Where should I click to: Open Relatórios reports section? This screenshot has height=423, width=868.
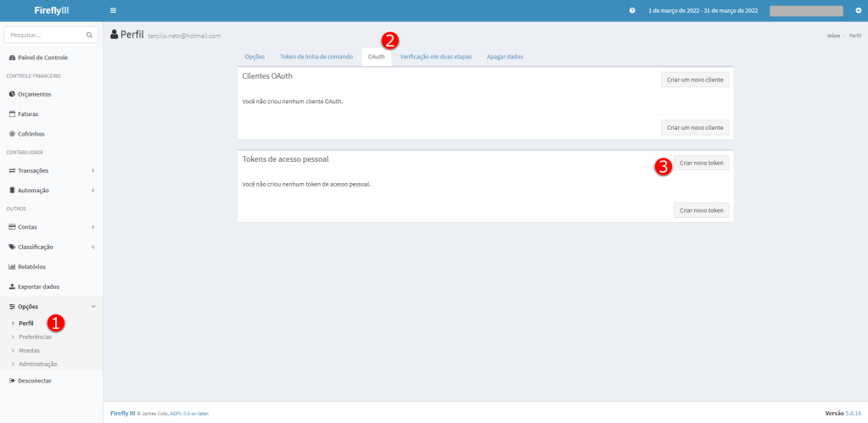tap(31, 267)
